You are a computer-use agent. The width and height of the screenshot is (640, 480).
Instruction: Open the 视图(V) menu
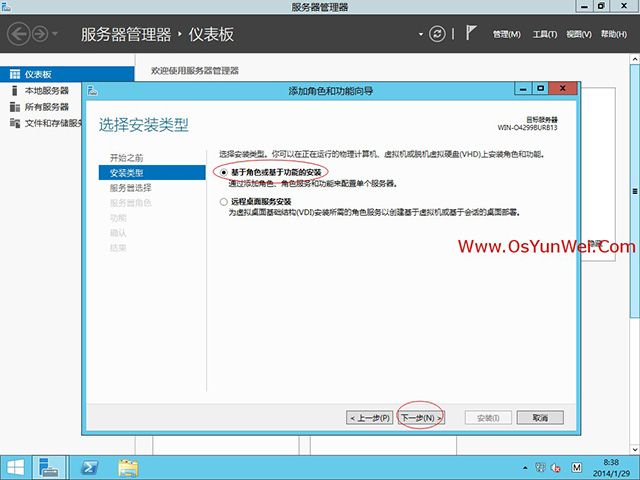[x=579, y=35]
